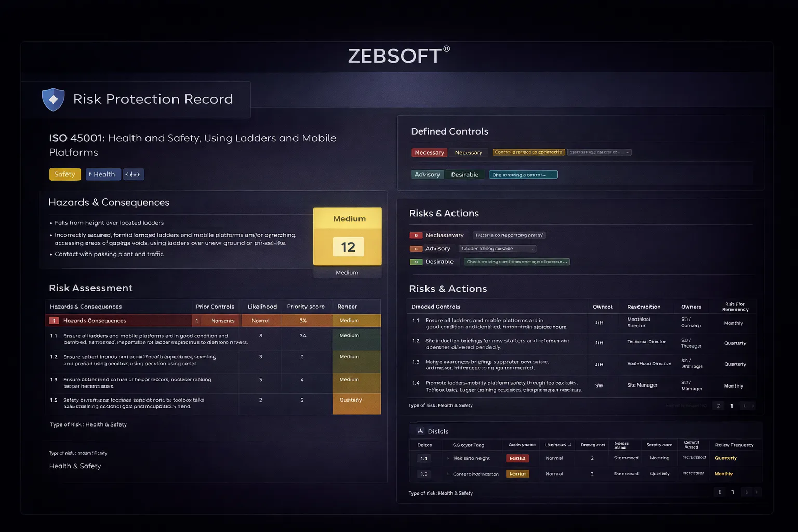Select the yellow Safety tag
Screen dimensions: 798x532
click(x=65, y=174)
